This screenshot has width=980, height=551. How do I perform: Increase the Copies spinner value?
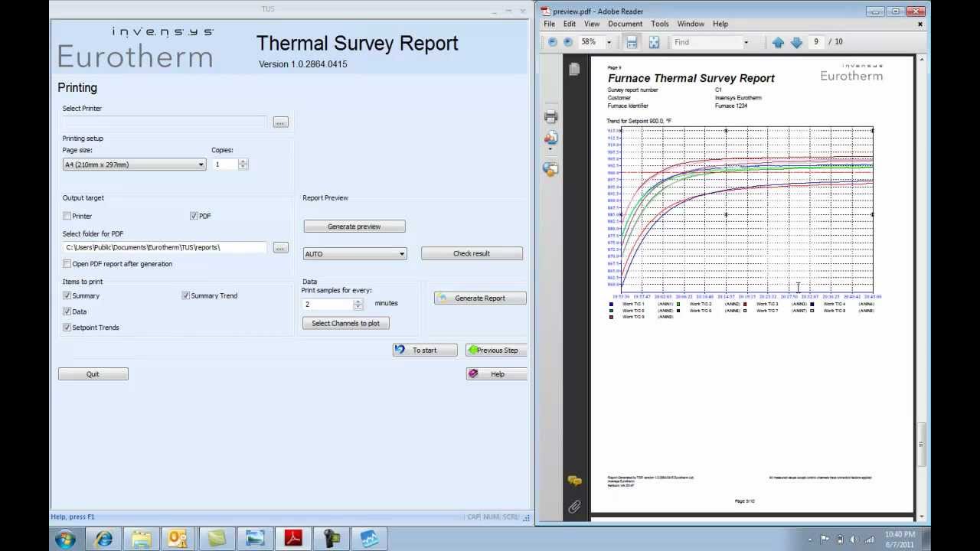point(243,161)
